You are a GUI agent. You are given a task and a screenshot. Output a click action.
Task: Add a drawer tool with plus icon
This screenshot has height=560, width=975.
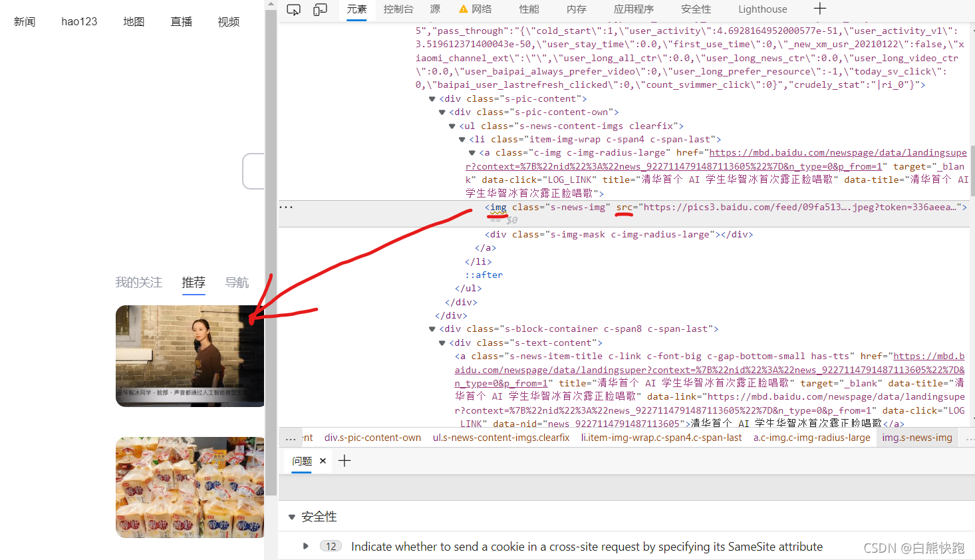pyautogui.click(x=345, y=461)
